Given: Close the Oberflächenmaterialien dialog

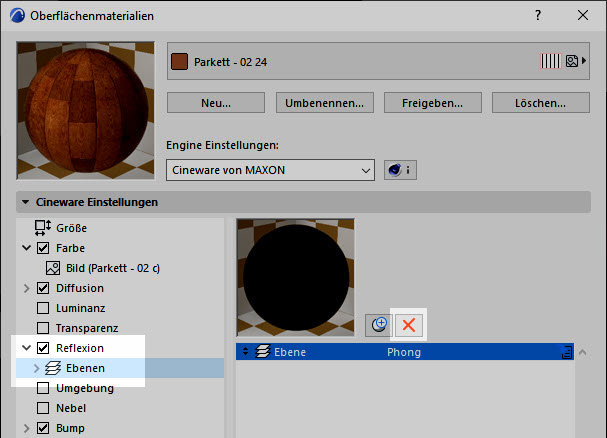Looking at the screenshot, I should coord(583,15).
